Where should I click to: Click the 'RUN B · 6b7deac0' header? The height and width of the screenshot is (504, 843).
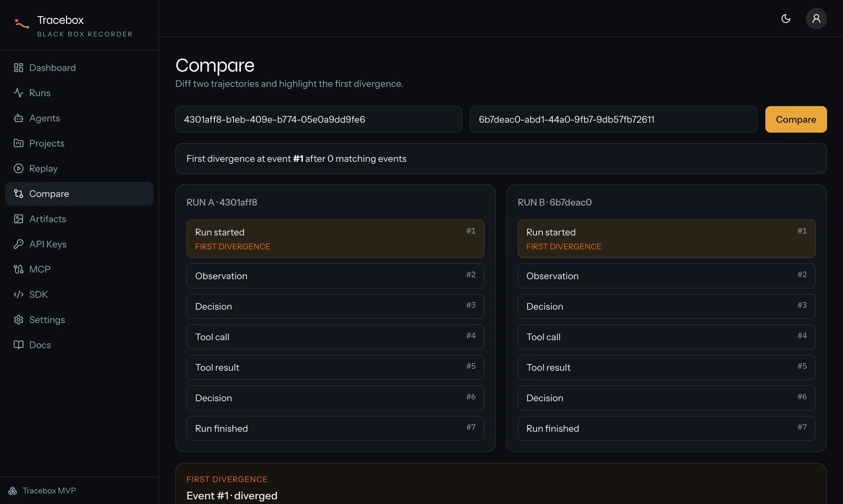(554, 202)
